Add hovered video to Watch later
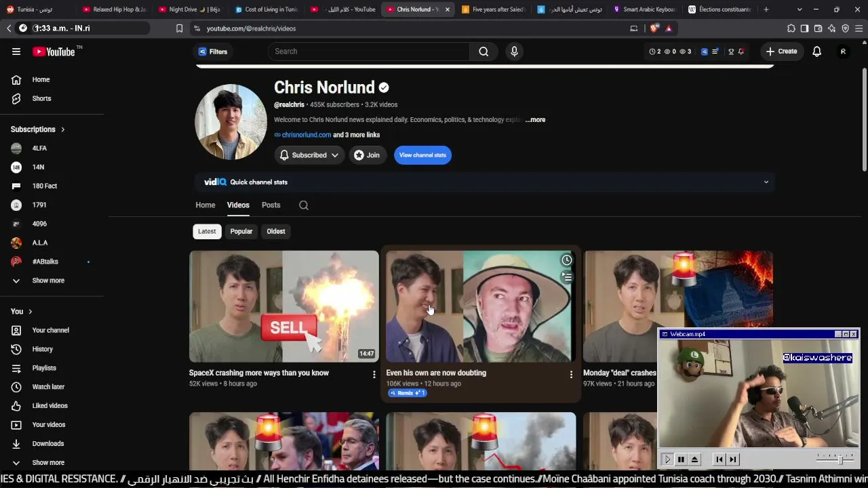The image size is (868, 488). pyautogui.click(x=566, y=260)
